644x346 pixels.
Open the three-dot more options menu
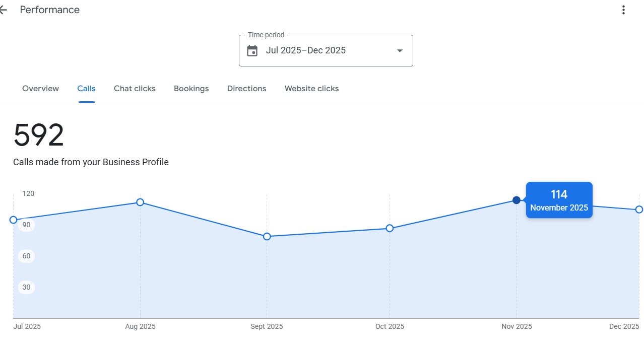tap(623, 10)
